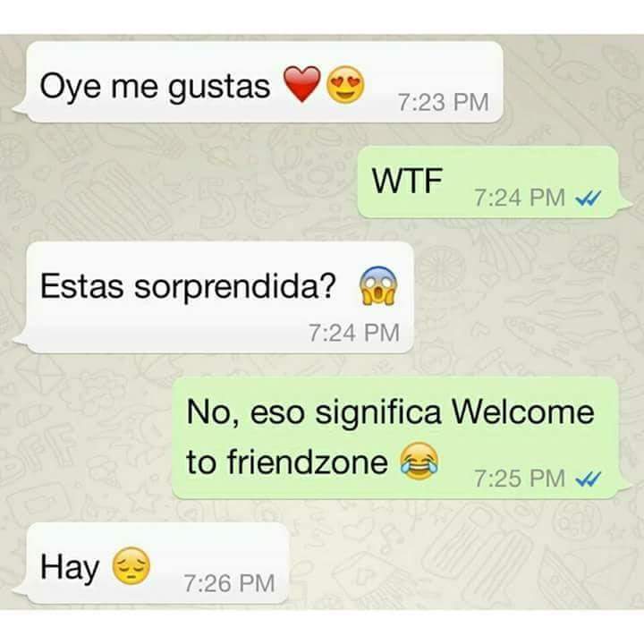Tap the 7:25 PM timestamp
The width and height of the screenshot is (644, 644).
(520, 479)
